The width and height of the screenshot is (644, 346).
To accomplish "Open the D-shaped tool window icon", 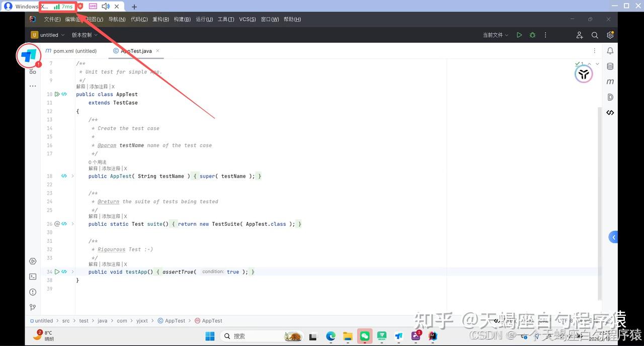I will [610, 97].
